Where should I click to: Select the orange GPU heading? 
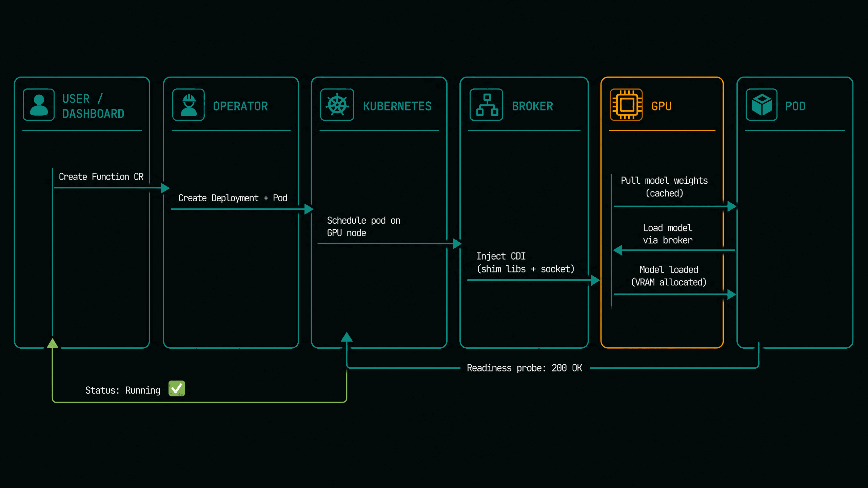[662, 106]
